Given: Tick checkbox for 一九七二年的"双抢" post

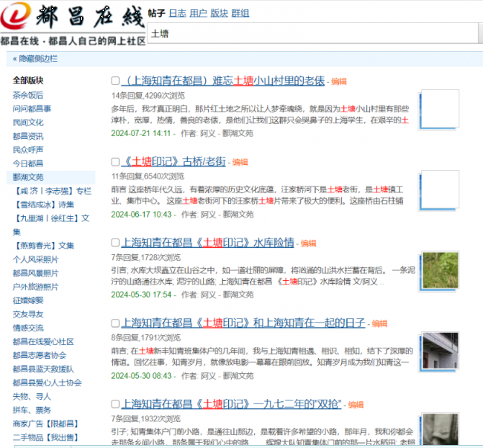Looking at the screenshot, I should [x=115, y=403].
